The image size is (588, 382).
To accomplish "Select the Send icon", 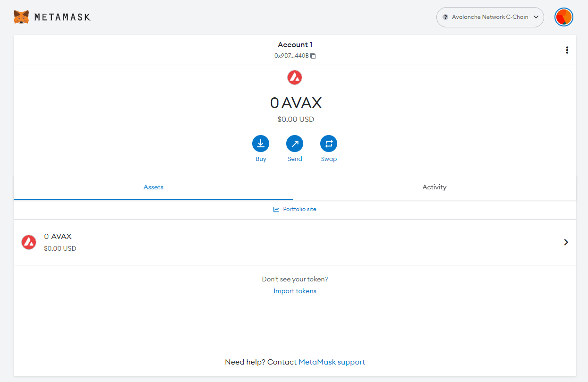I will (295, 143).
